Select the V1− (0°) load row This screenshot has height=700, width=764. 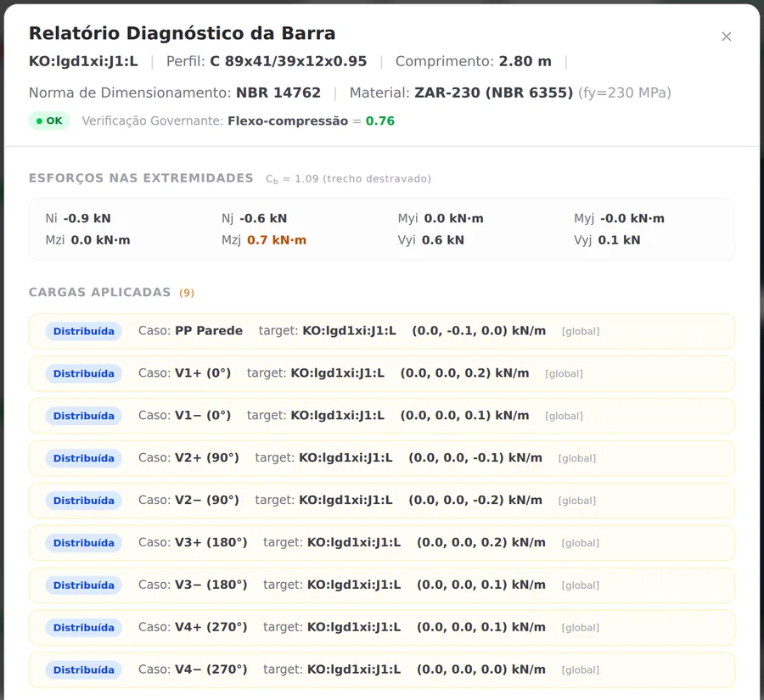click(x=381, y=416)
